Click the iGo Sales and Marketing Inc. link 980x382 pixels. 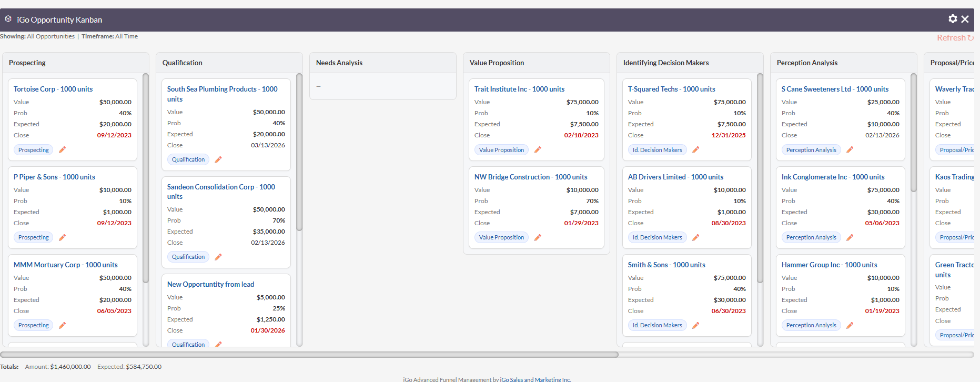point(535,379)
